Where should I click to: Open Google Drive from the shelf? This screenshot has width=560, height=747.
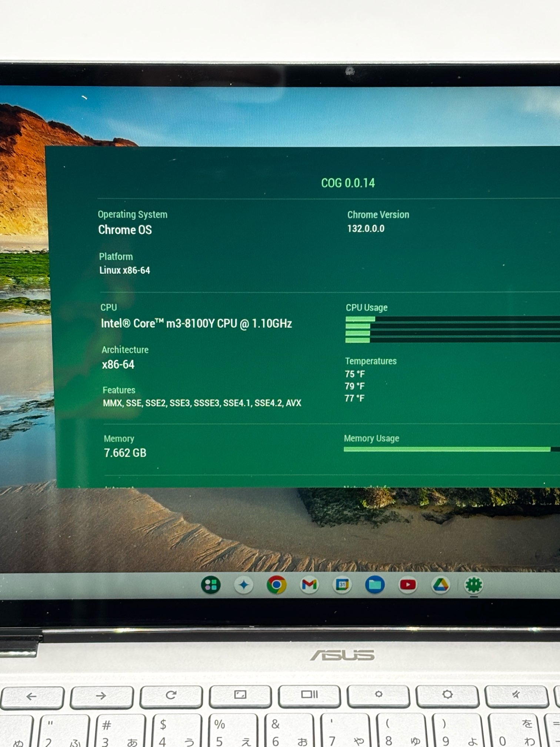click(440, 585)
